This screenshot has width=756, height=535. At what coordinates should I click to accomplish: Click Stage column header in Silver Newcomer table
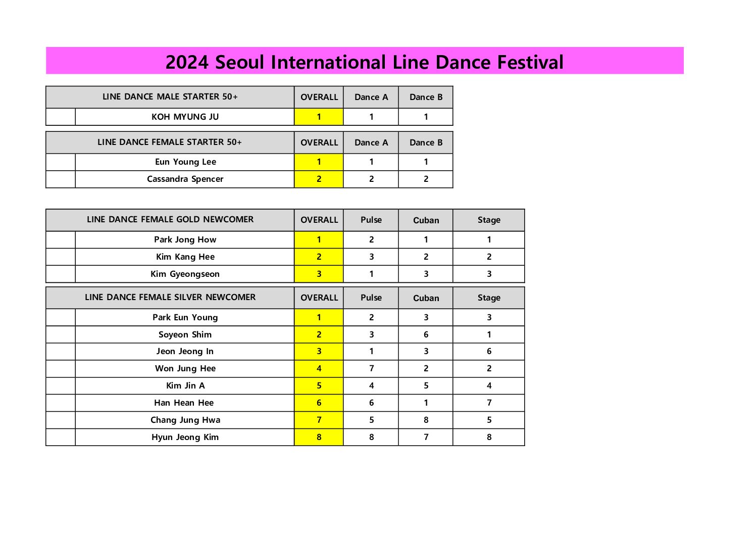click(489, 298)
